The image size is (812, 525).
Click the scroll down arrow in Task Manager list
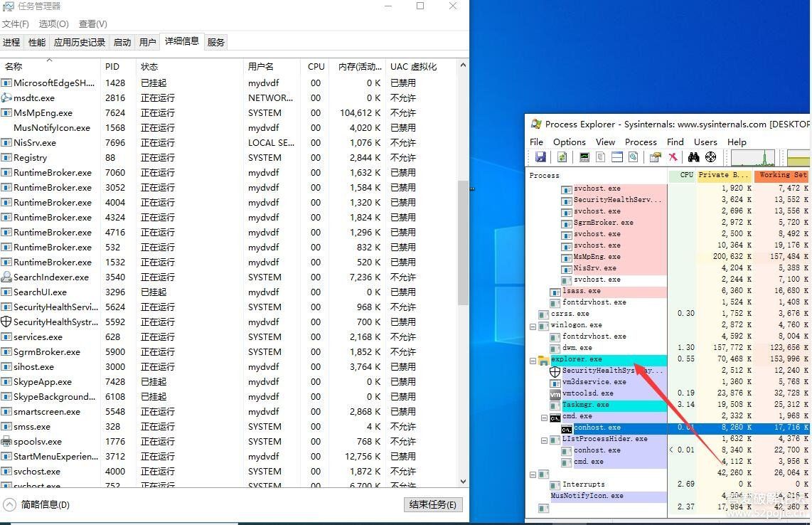[463, 482]
